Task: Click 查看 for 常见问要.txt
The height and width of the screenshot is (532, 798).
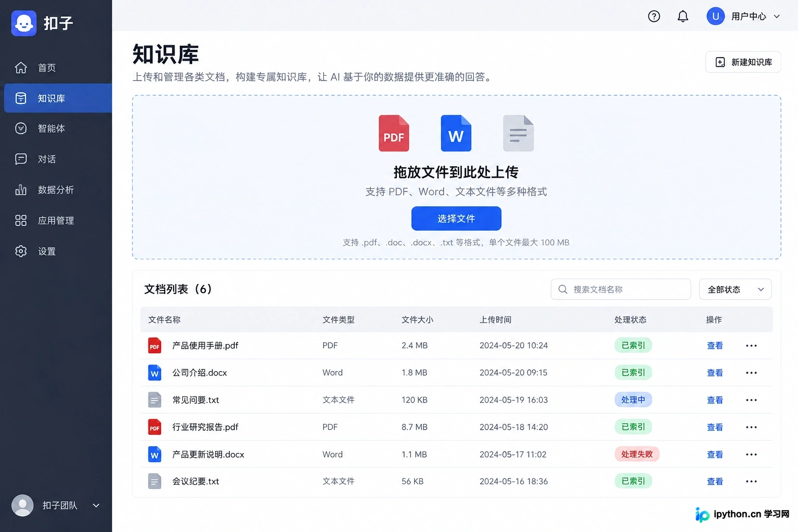Action: point(715,400)
